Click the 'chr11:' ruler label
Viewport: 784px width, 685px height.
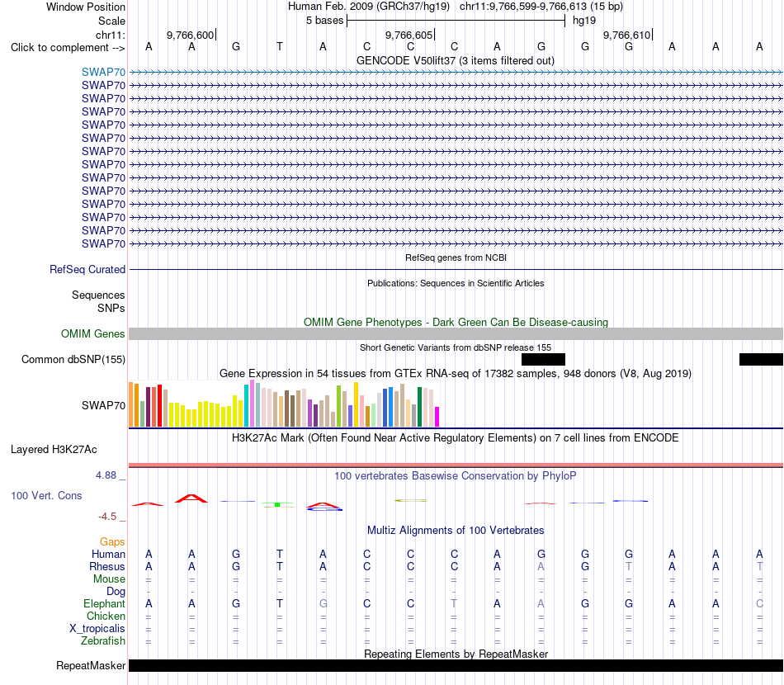point(110,35)
